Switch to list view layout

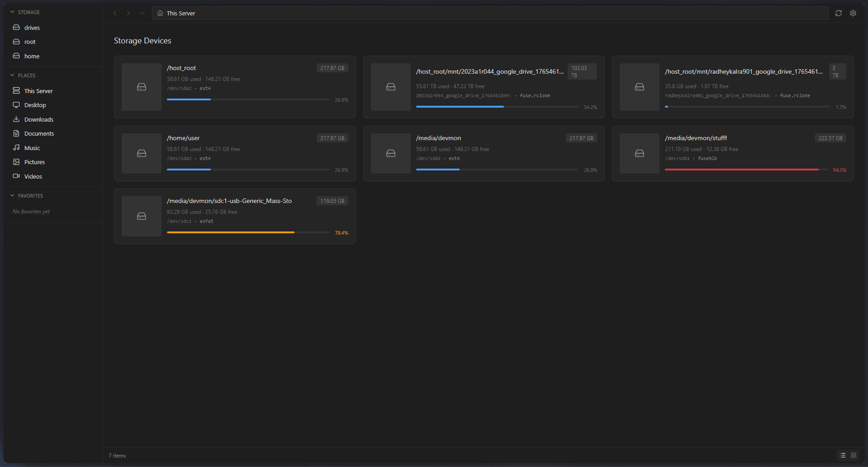[x=842, y=455]
